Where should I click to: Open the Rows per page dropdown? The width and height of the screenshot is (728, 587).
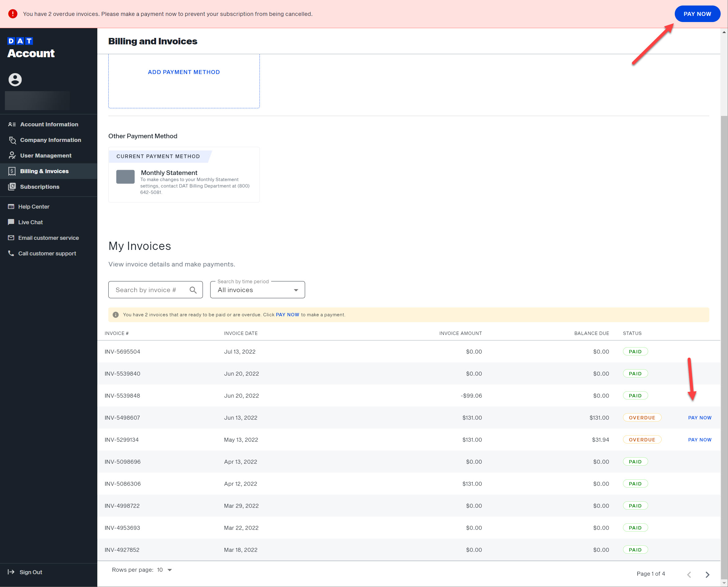(165, 570)
